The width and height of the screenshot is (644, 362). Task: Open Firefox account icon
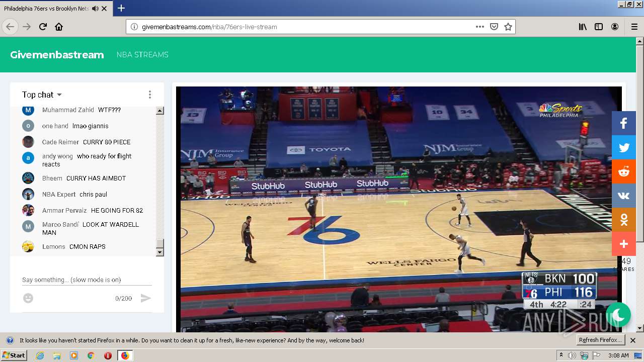pyautogui.click(x=615, y=27)
